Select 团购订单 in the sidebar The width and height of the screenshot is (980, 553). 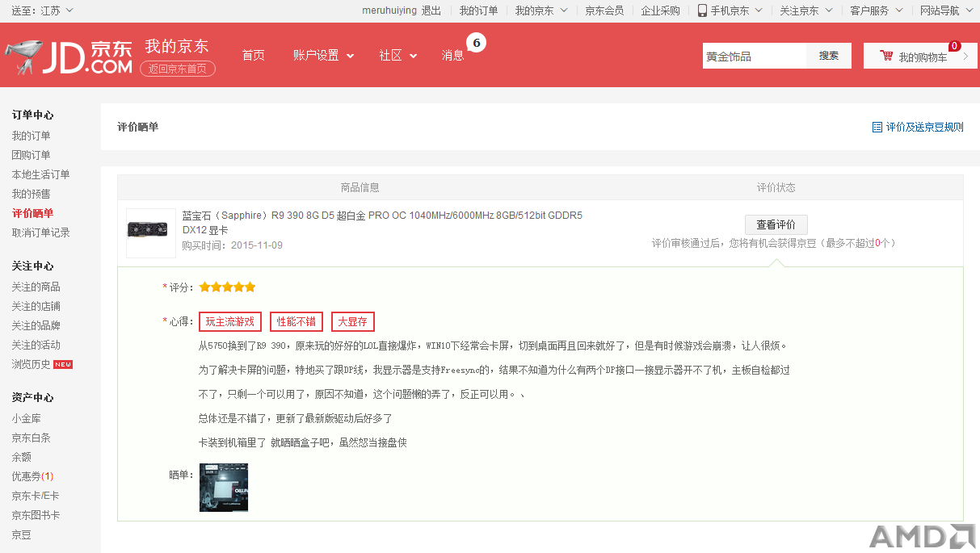click(31, 155)
